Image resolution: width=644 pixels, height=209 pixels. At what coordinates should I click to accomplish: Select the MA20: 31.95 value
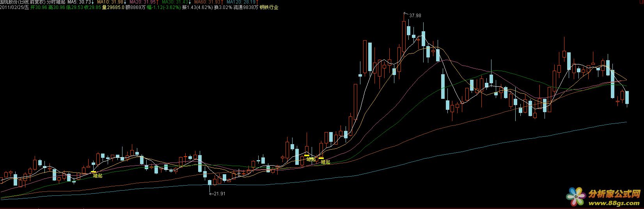(142, 2)
